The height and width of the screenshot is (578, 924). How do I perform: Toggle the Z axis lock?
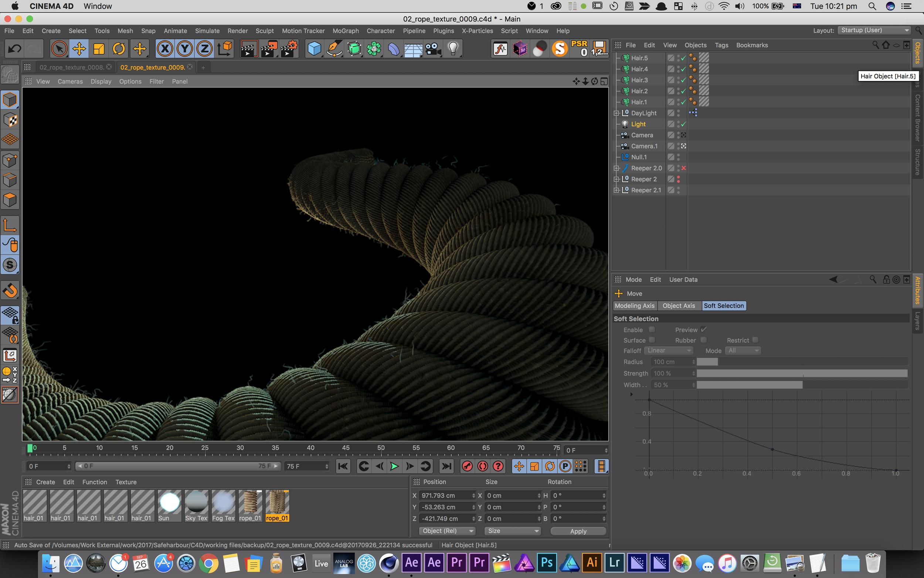click(x=205, y=48)
